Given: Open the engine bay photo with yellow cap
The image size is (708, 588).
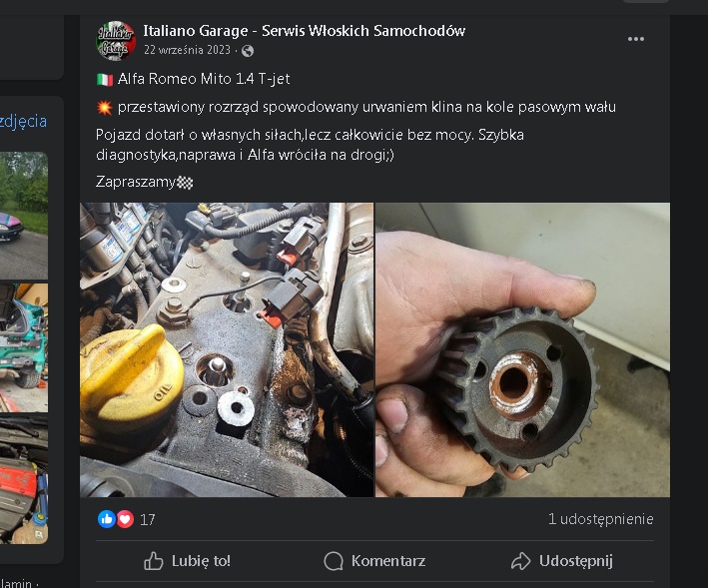Looking at the screenshot, I should click(227, 349).
